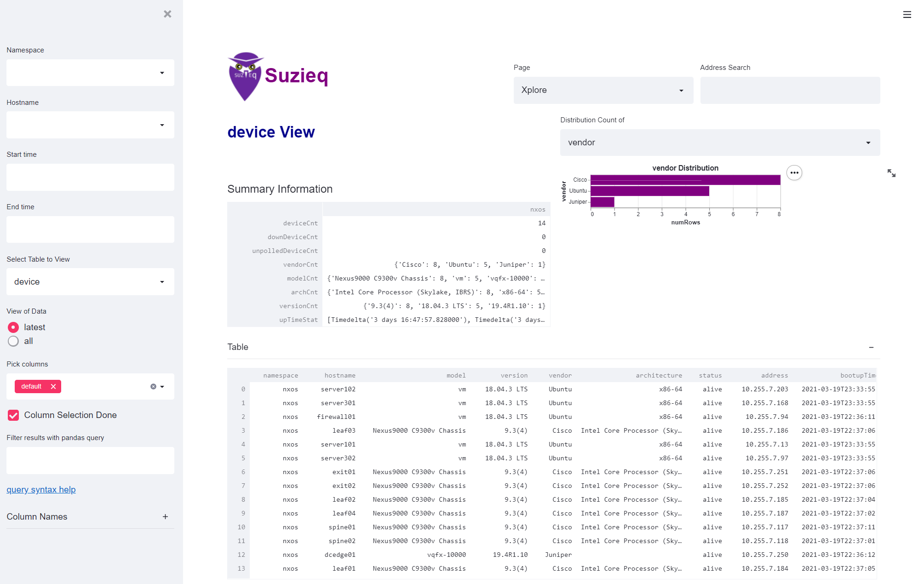Image resolution: width=924 pixels, height=584 pixels.
Task: Close the sidebar with the X icon
Action: [167, 14]
